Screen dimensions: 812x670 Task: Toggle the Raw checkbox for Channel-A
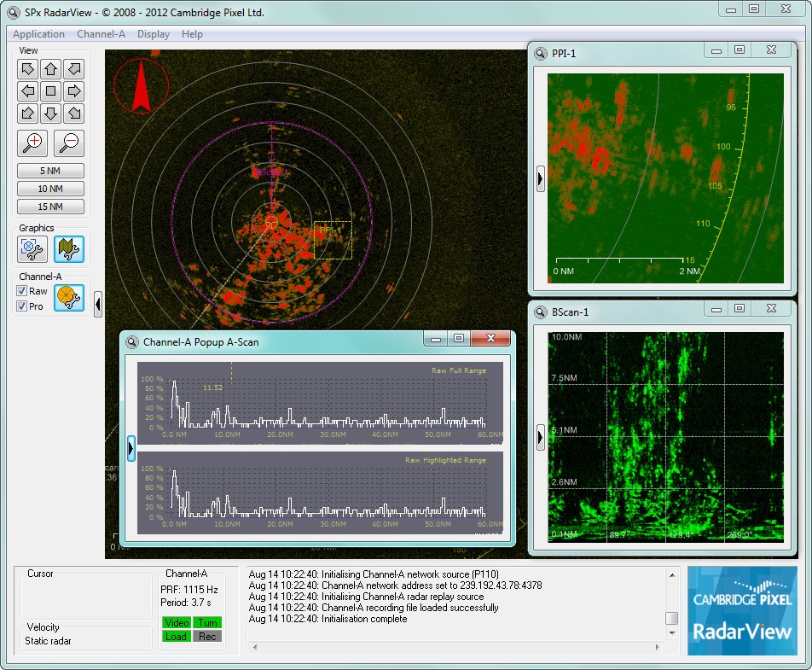(x=21, y=291)
